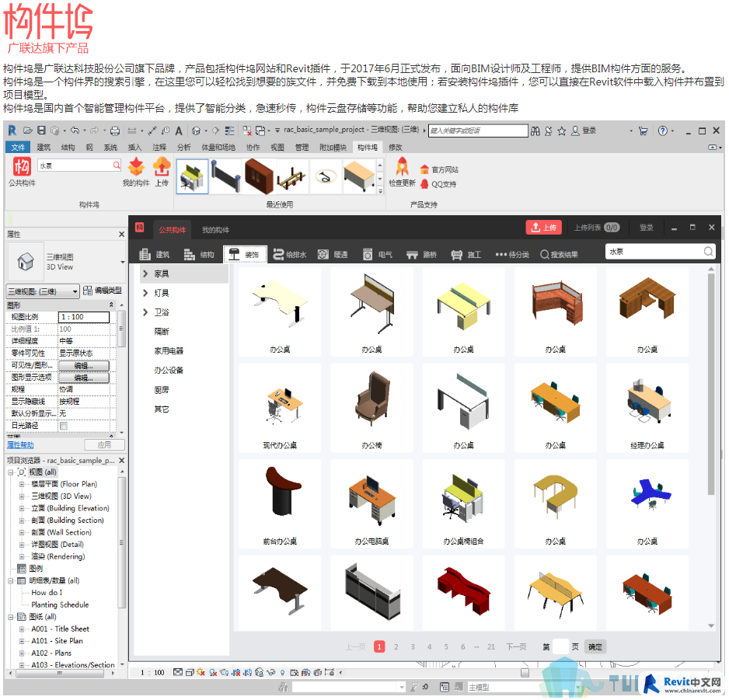Expand the 卫浴 category
Screen dimensions: 729x700
click(145, 312)
